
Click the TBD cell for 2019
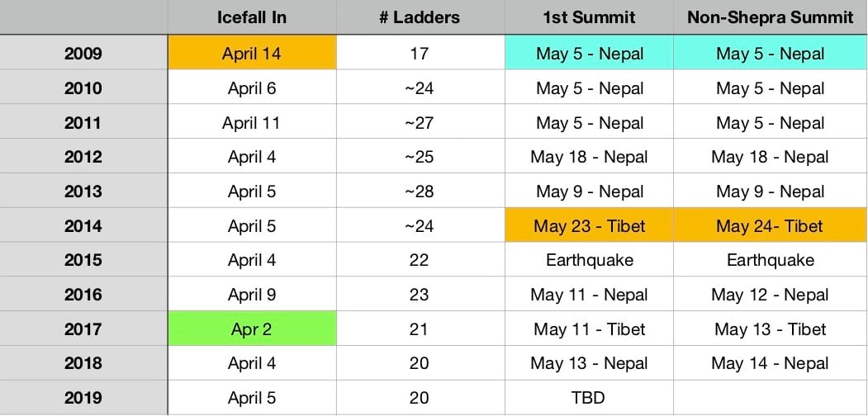589,398
